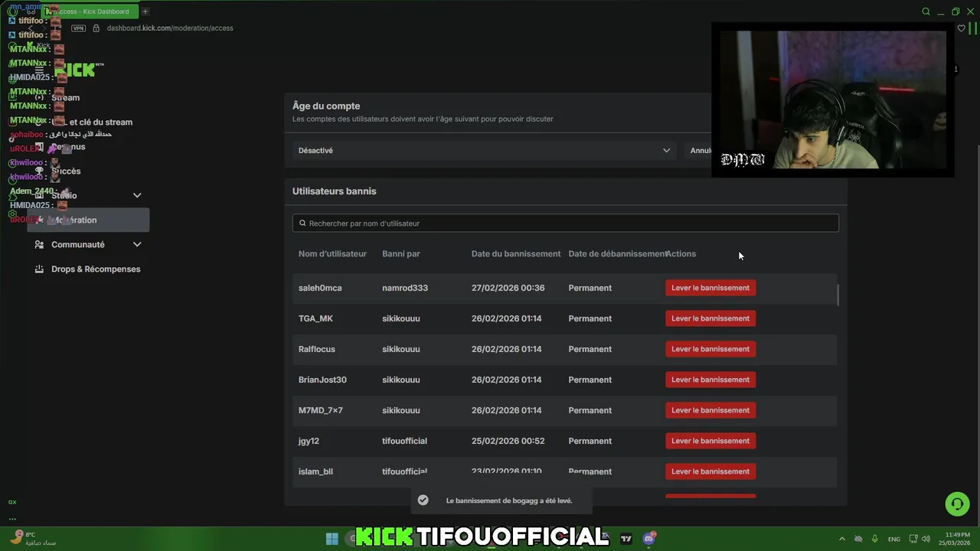Open the weather widget on the taskbar
The image size is (980, 551).
point(33,539)
